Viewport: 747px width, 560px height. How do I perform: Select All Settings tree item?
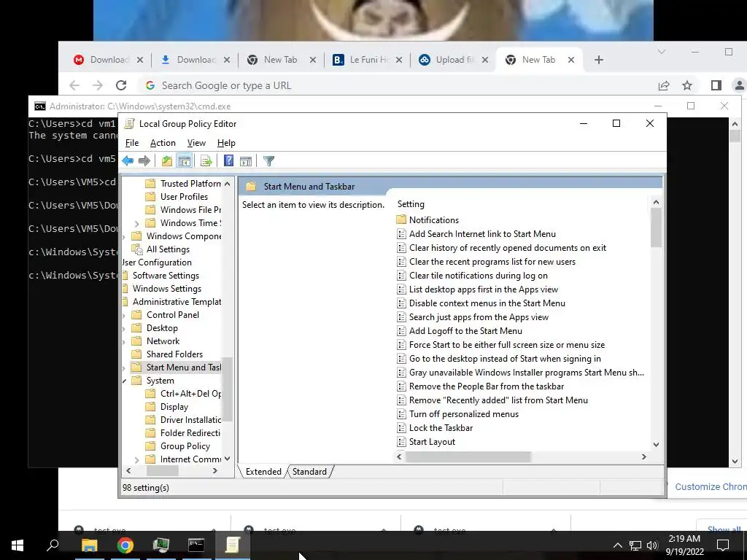(168, 249)
